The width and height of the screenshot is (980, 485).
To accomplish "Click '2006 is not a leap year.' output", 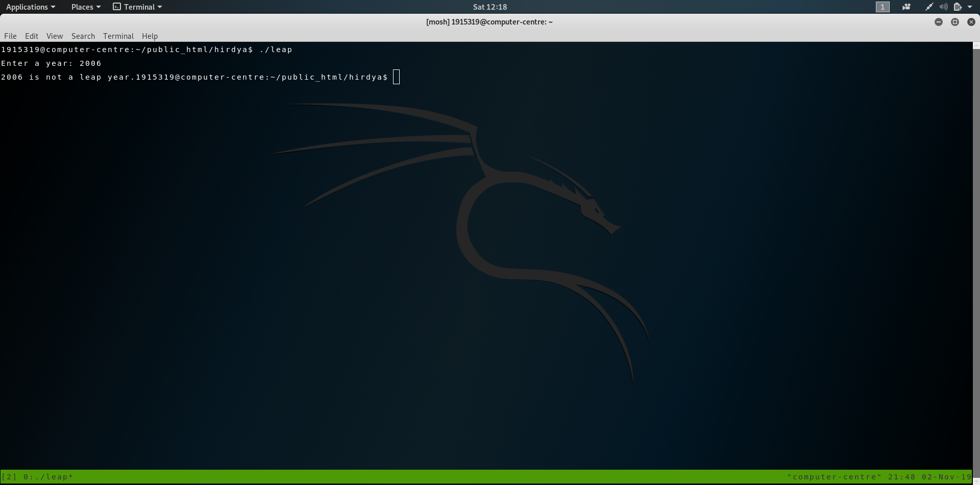I will (x=68, y=77).
